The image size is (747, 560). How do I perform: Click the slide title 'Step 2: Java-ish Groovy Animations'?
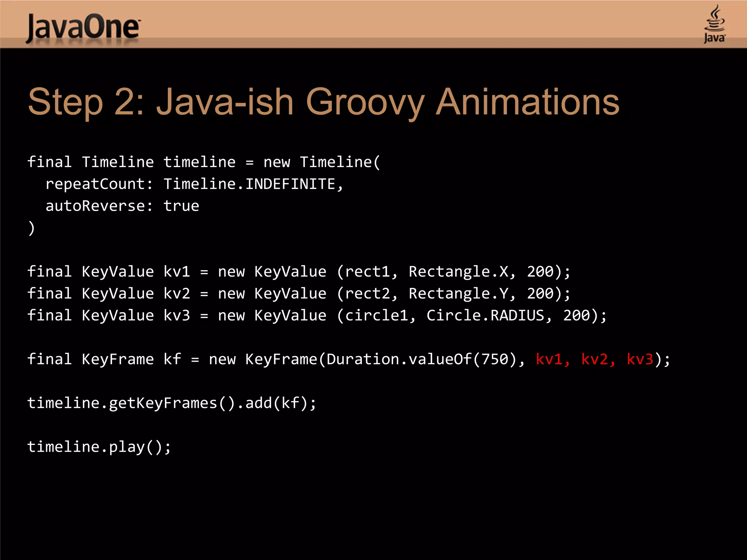[x=323, y=102]
